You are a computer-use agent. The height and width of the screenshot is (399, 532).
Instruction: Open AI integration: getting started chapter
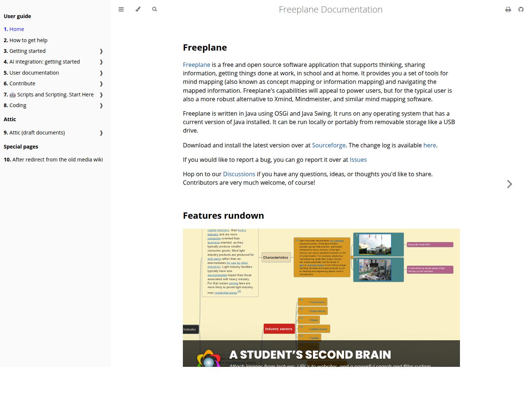pyautogui.click(x=42, y=62)
